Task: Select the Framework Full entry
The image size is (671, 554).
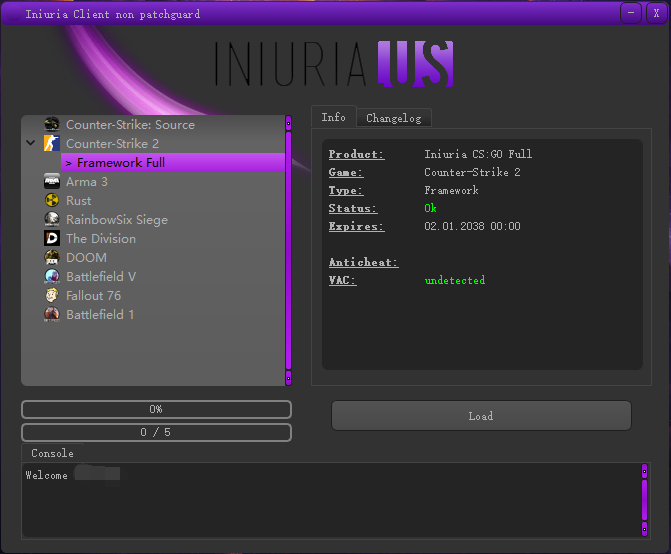Action: click(x=121, y=163)
